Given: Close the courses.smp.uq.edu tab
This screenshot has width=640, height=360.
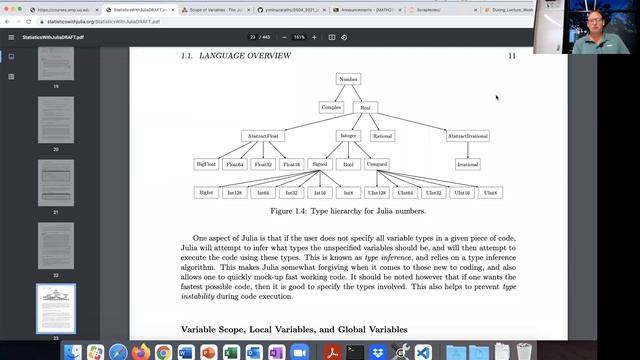Looking at the screenshot, I should [x=97, y=9].
